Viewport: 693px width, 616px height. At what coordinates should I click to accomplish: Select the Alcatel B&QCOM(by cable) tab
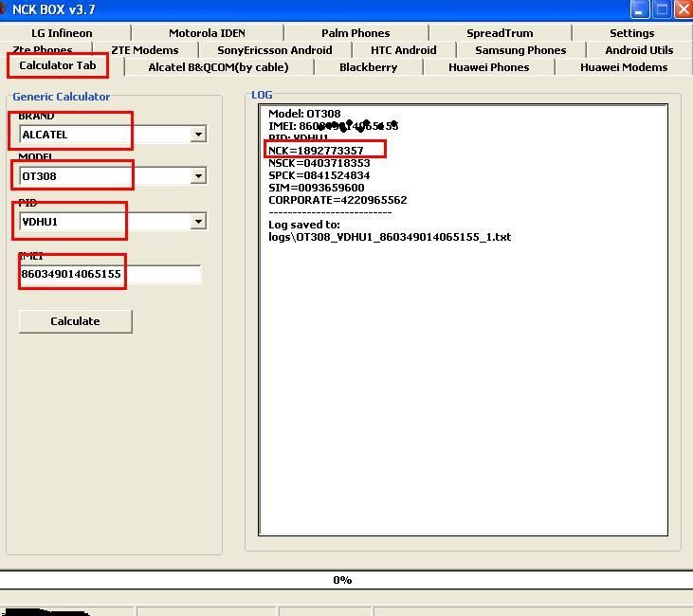click(x=218, y=67)
